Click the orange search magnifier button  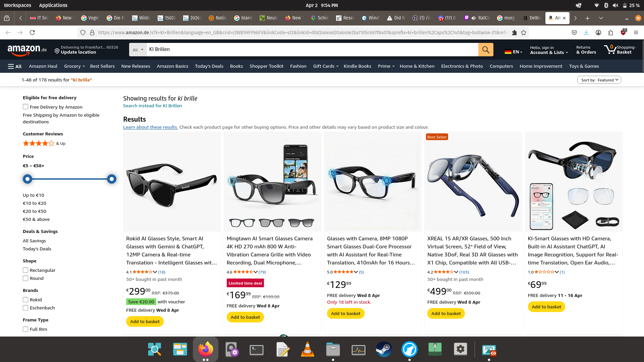pos(485,50)
